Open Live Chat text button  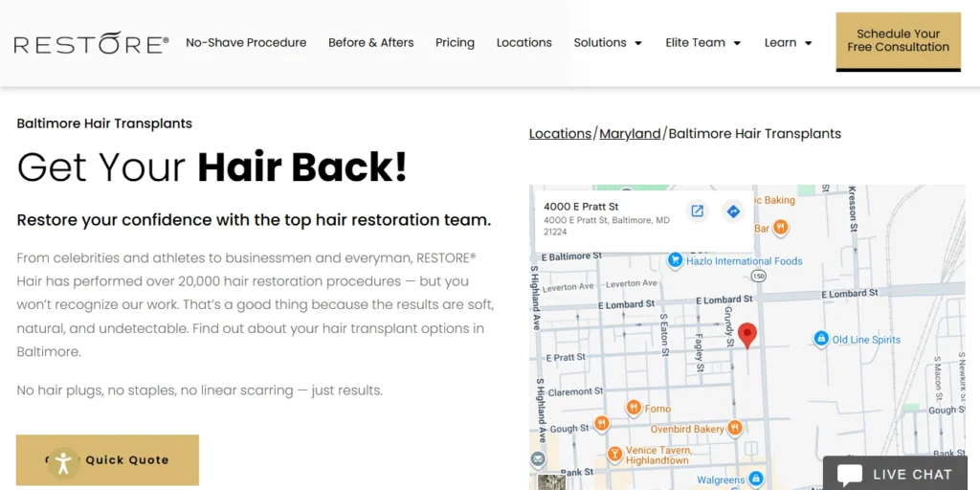tap(912, 475)
